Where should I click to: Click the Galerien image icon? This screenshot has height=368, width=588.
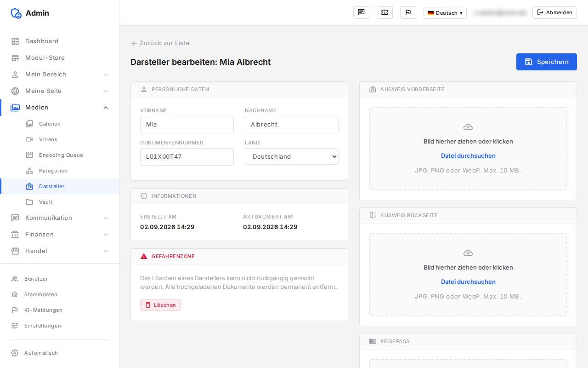click(x=29, y=124)
